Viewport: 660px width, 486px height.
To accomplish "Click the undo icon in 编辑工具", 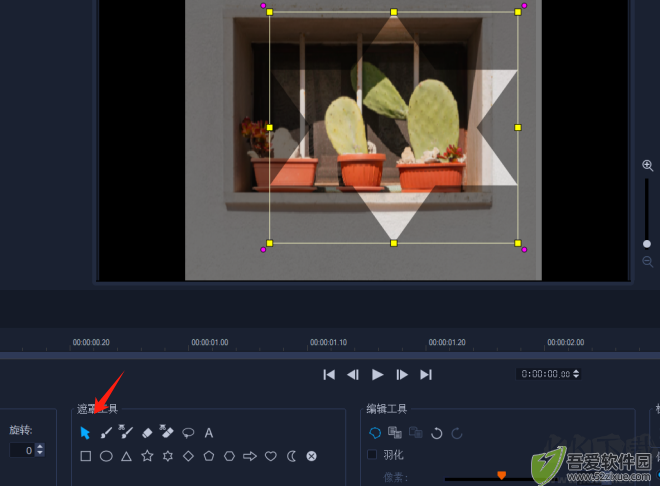I will [436, 433].
